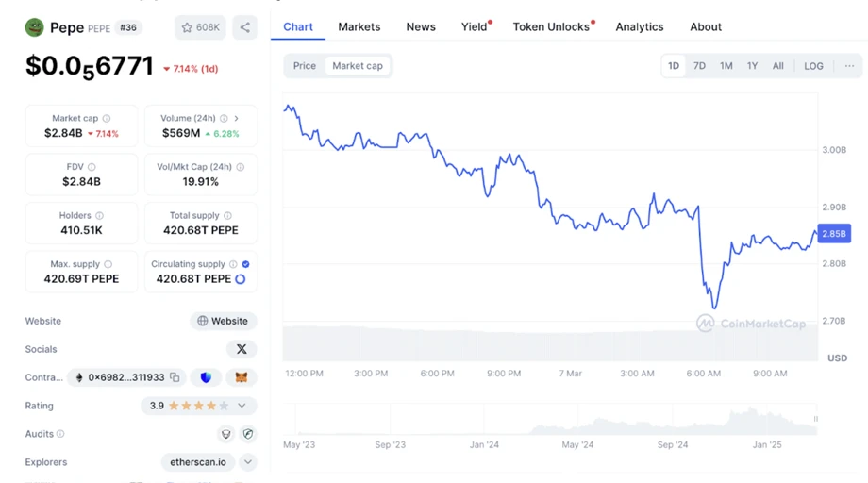Open the etherscan.io explorer link
The height and width of the screenshot is (483, 868).
pos(196,462)
